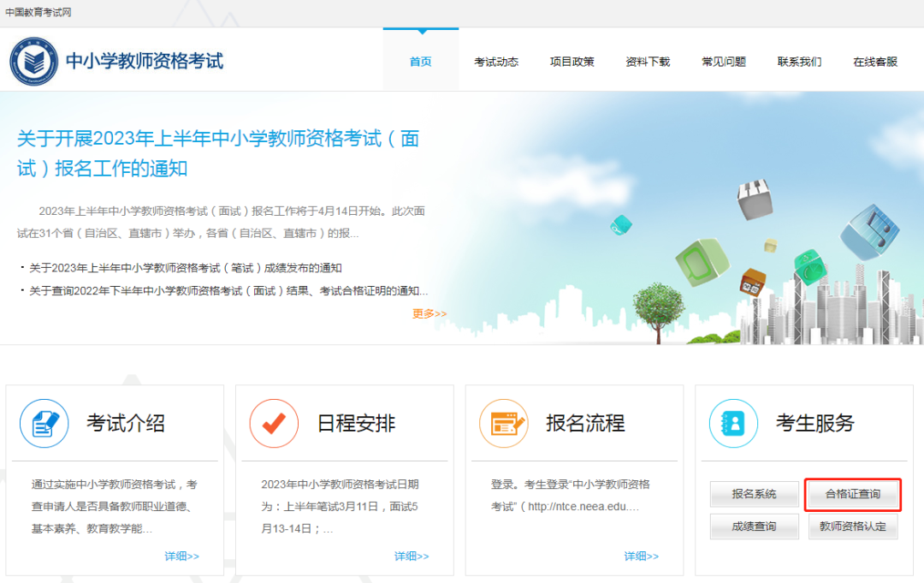Open the 常见问题 page

tap(723, 61)
